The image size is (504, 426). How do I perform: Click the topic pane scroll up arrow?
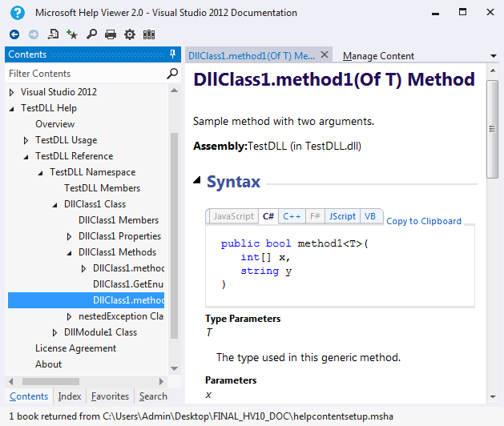493,70
